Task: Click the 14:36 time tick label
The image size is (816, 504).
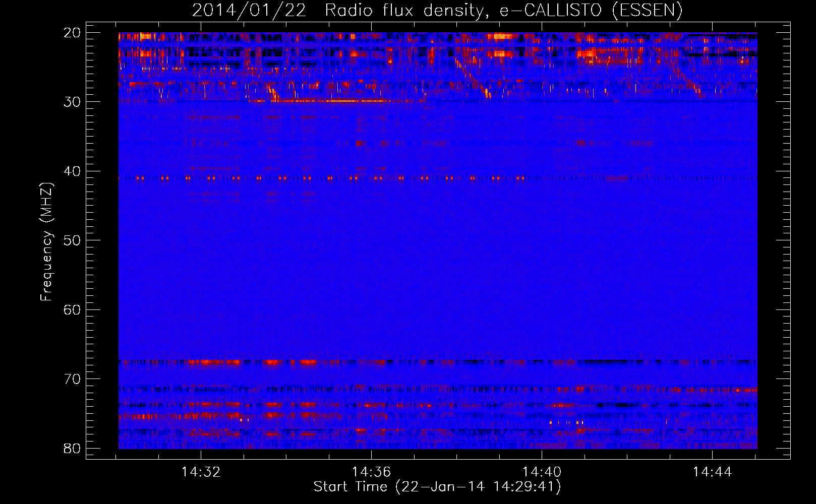Action: tap(372, 472)
